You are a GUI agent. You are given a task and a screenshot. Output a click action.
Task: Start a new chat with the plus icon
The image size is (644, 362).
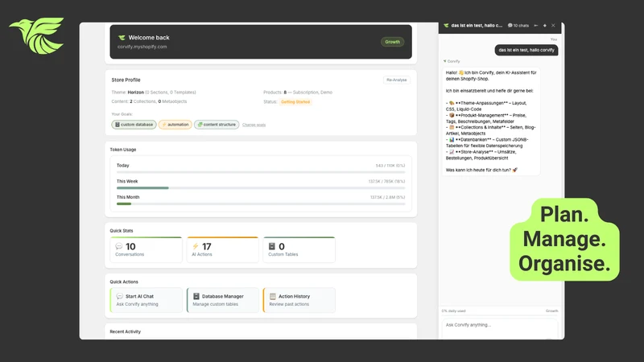545,26
